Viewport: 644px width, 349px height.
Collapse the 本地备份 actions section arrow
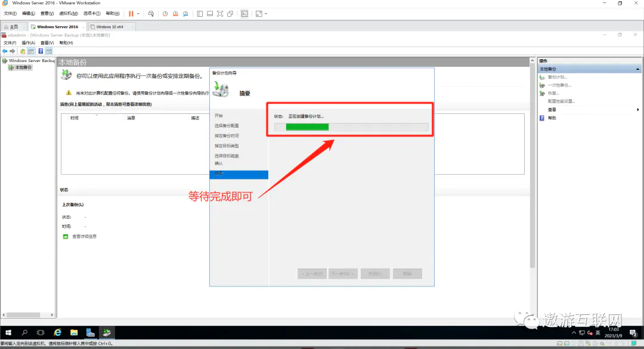tap(637, 69)
